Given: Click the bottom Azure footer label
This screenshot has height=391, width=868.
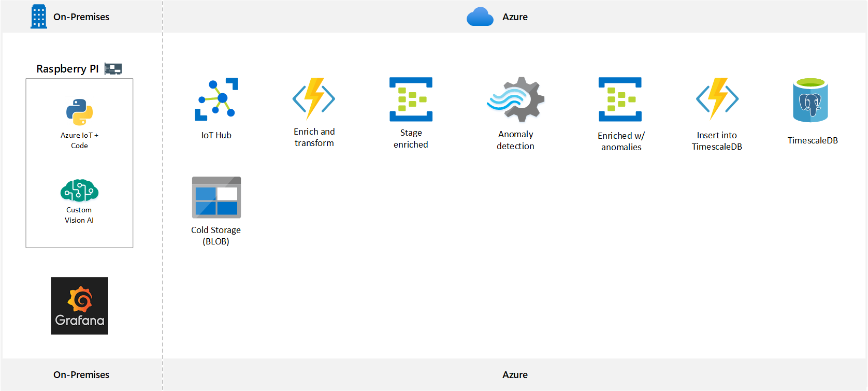Looking at the screenshot, I should [515, 374].
